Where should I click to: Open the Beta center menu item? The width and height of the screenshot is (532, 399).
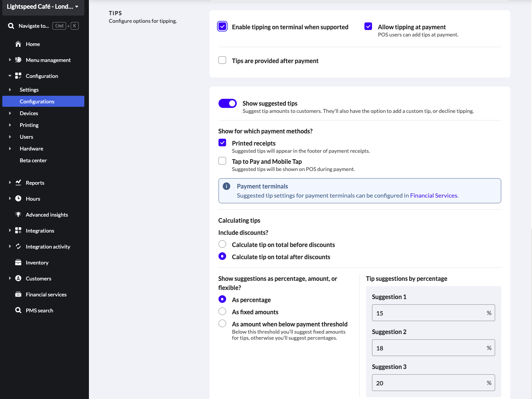pos(33,160)
